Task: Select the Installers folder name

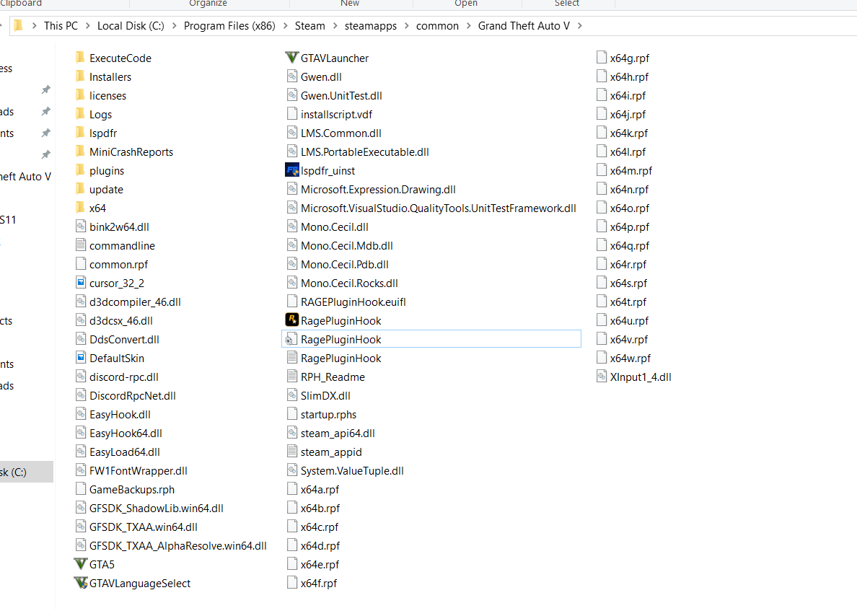Action: point(110,76)
